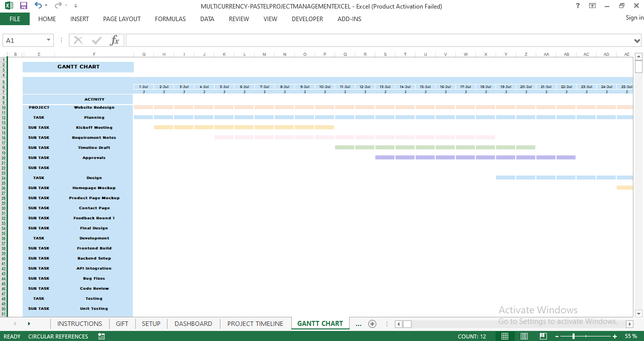
Task: Click the green Timeline Draft Gantt bar
Action: (435, 147)
